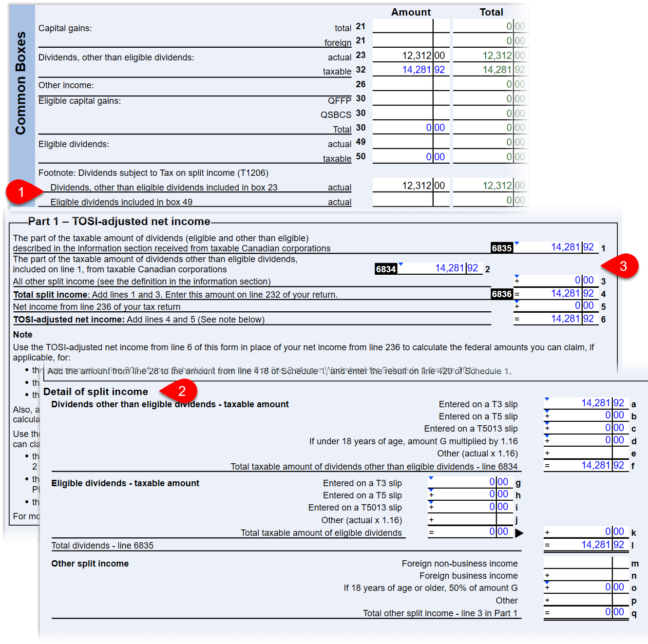The image size is (648, 644).
Task: Click the Other income box 26 amount field
Action: 411,84
